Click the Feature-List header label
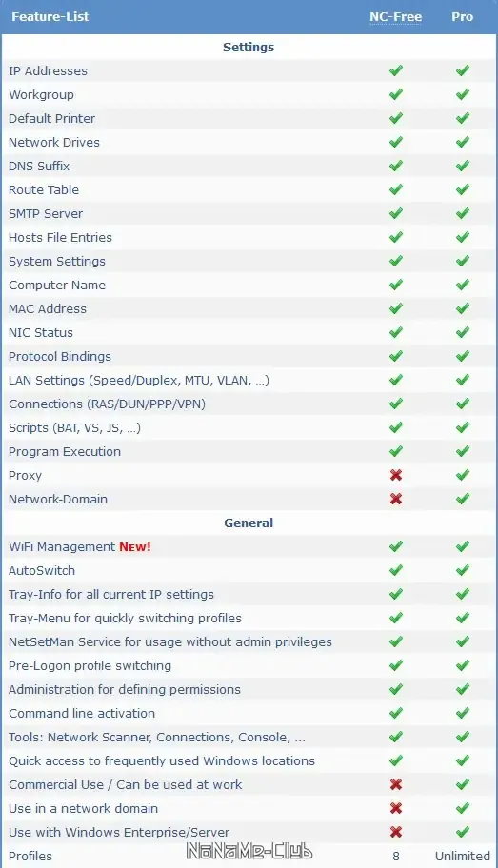 coord(50,16)
